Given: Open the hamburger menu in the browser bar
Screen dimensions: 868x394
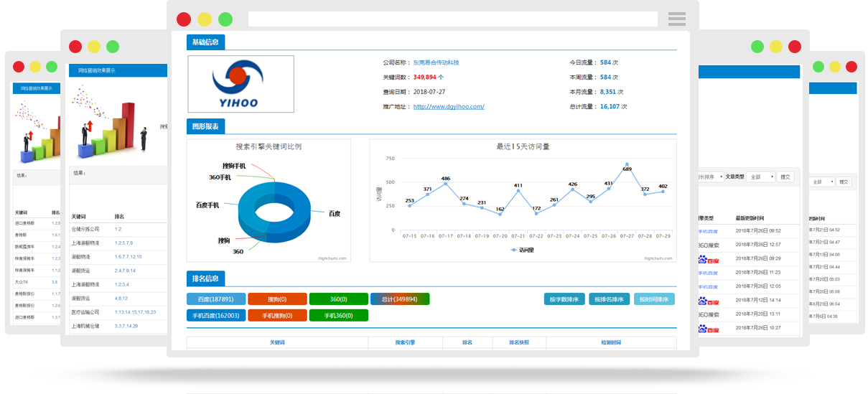Looking at the screenshot, I should (676, 19).
